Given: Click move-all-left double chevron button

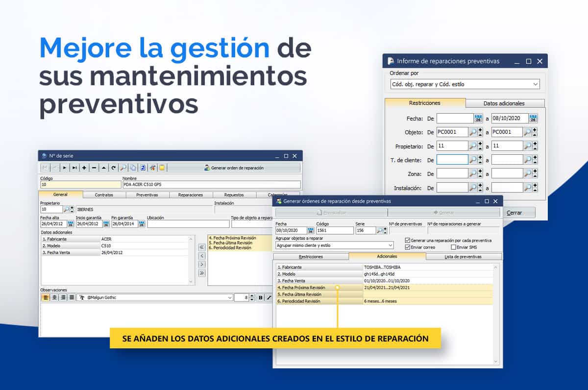Looking at the screenshot, I should (x=201, y=247).
